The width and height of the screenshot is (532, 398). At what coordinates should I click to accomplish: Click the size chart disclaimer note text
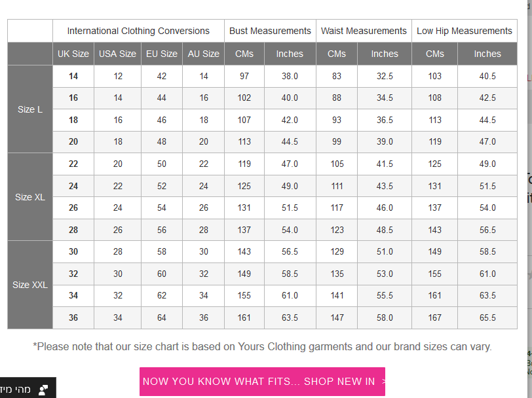point(262,346)
